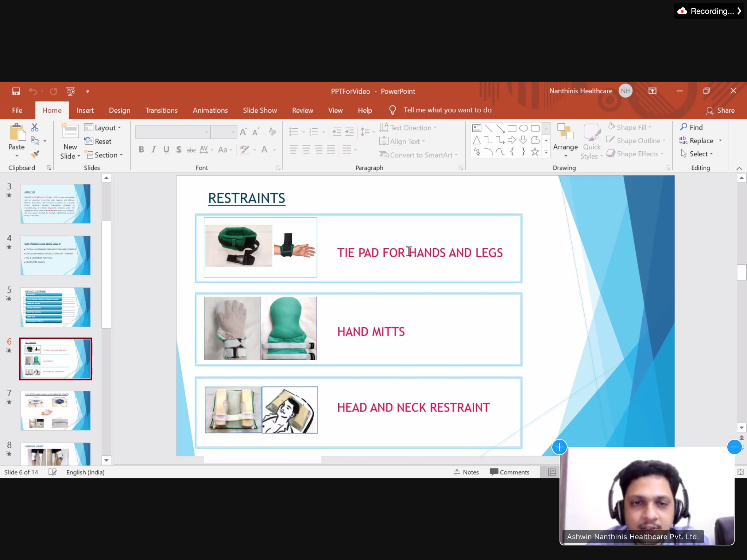Click the Save icon in title bar

click(16, 91)
